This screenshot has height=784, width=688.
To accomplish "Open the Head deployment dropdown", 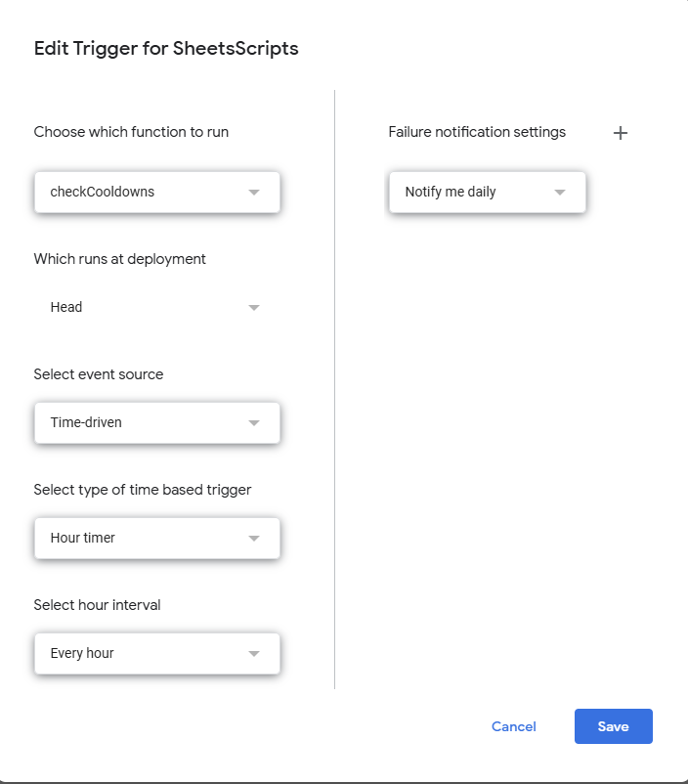I will 156,307.
